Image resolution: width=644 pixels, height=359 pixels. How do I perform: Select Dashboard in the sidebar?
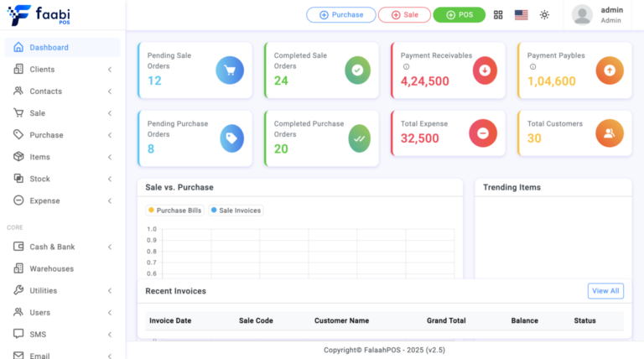tap(62, 47)
